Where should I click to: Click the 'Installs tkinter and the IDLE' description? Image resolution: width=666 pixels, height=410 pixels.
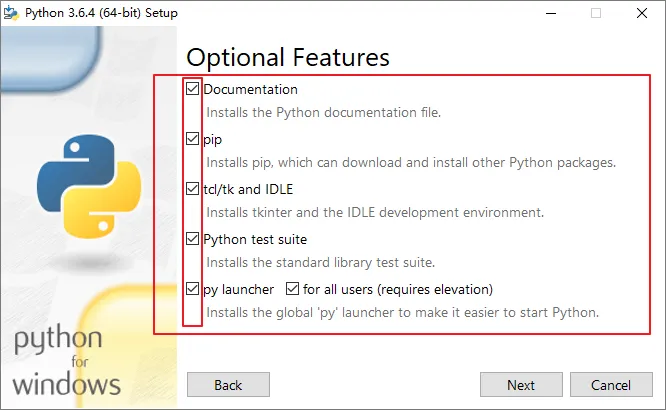pos(375,212)
